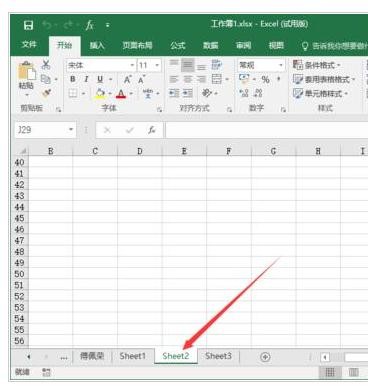The width and height of the screenshot is (368, 392).
Task: Open the 文件 (File) tab
Action: click(x=29, y=45)
